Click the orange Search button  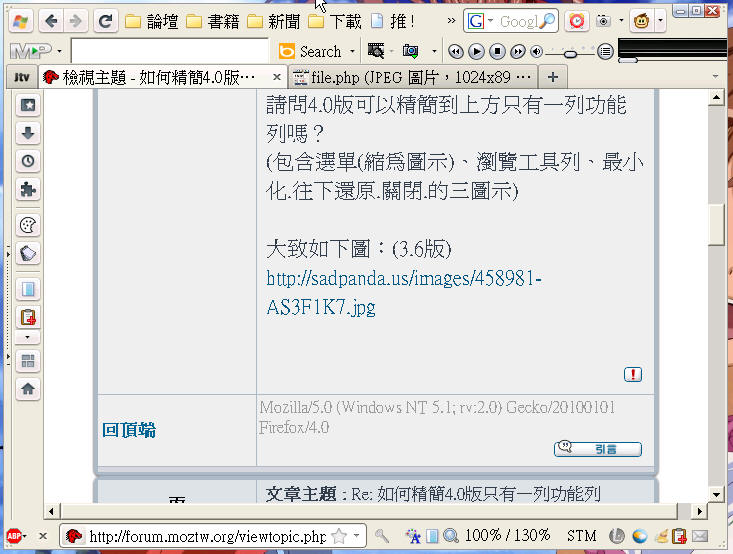coord(310,51)
